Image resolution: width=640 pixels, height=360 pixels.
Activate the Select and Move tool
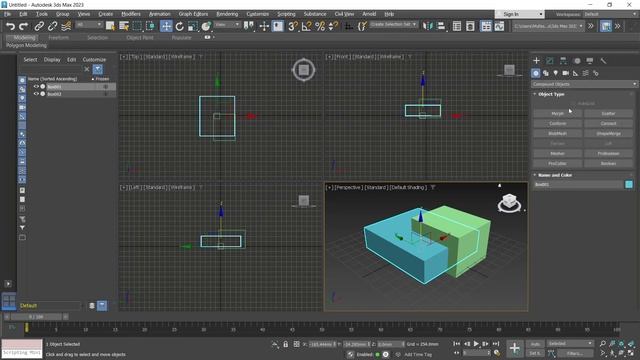click(166, 26)
